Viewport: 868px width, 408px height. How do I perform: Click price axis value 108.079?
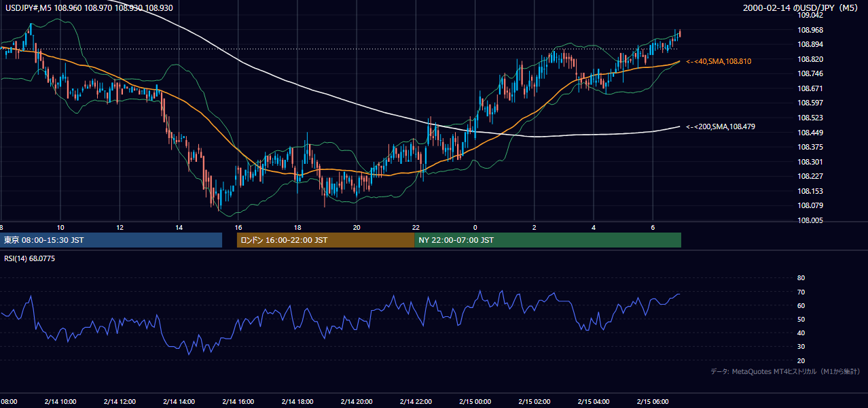click(x=810, y=205)
